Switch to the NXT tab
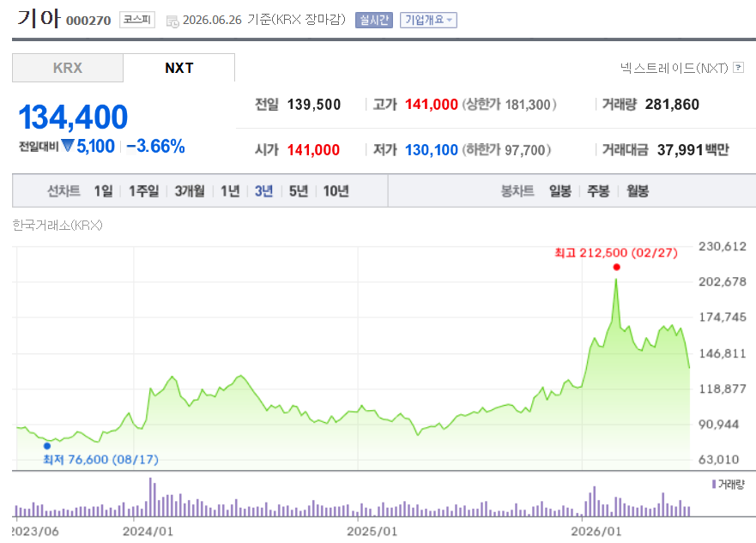The width and height of the screenshot is (756, 543). pos(178,68)
